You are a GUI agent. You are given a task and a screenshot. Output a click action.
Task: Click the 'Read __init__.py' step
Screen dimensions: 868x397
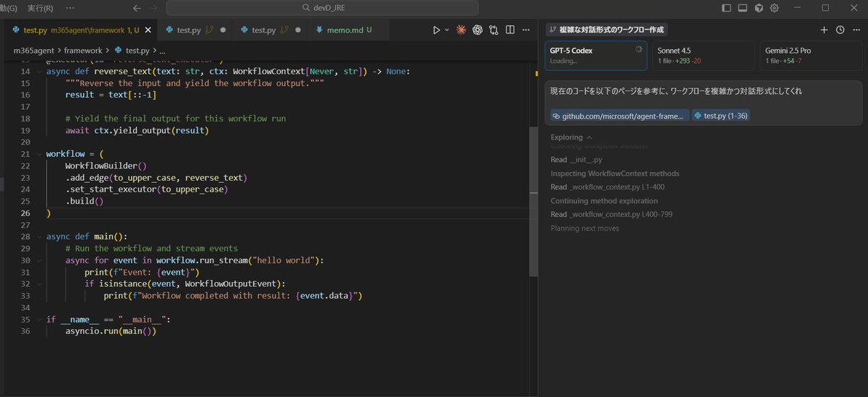coord(576,160)
